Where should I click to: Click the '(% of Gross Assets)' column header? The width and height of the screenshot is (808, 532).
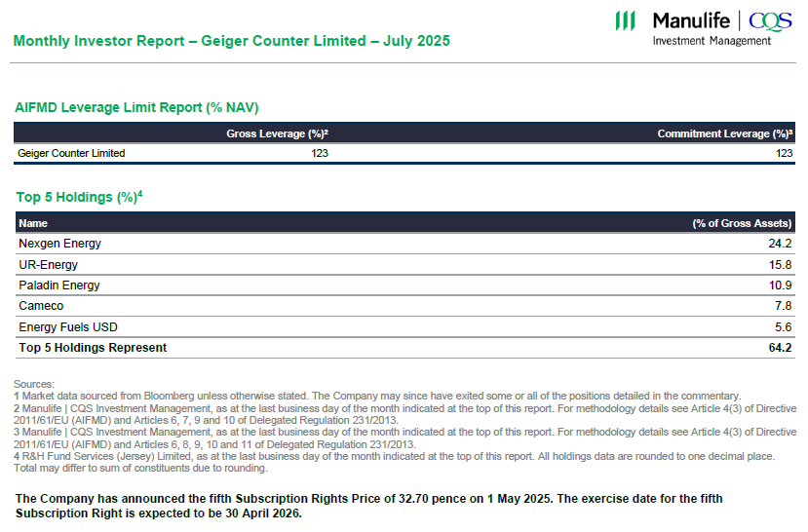[742, 223]
